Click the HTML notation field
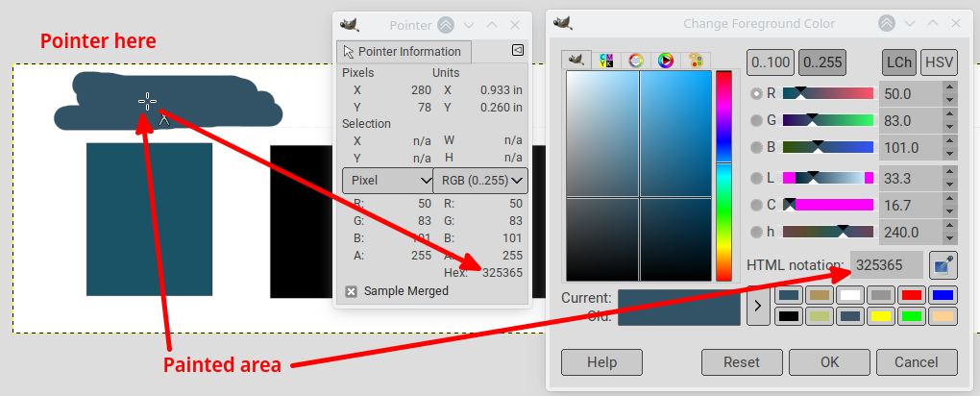The height and width of the screenshot is (396, 980). 886,265
